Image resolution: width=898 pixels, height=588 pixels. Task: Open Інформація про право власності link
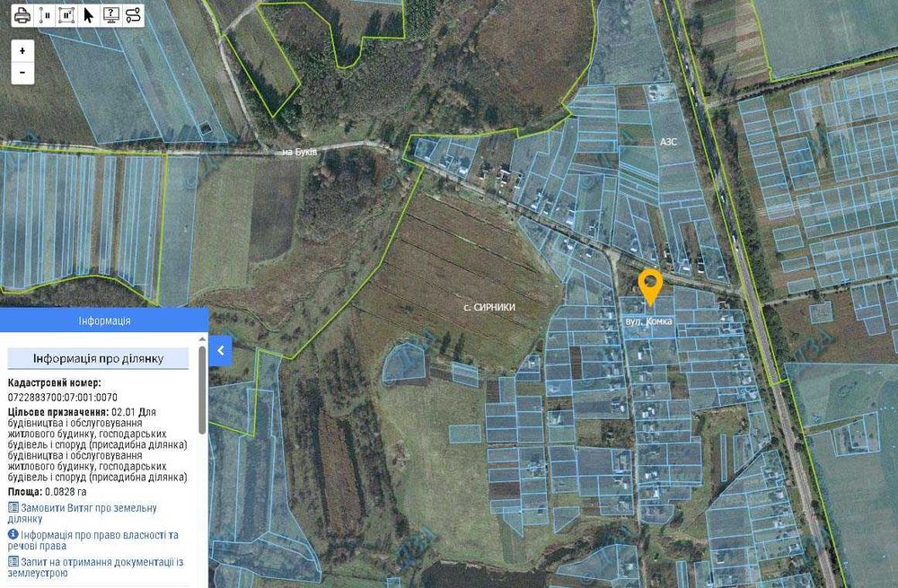pos(92,540)
